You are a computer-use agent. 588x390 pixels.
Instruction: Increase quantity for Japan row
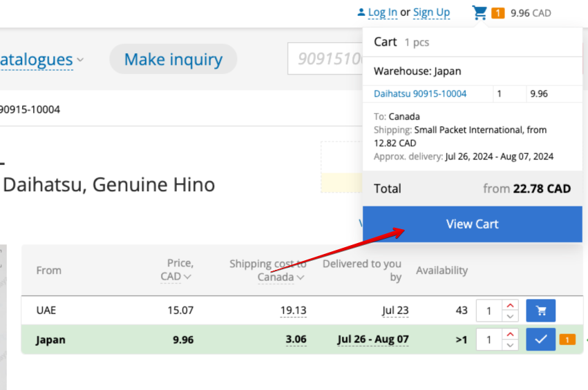510,335
